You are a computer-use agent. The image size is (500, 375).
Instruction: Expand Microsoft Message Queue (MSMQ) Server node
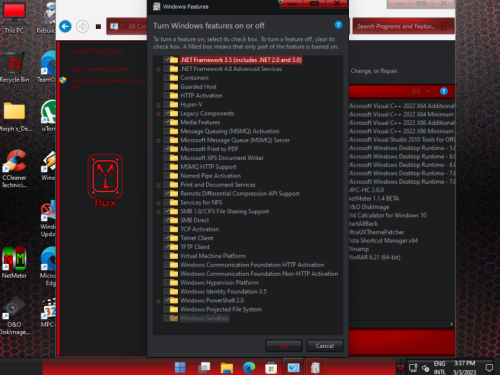point(159,141)
